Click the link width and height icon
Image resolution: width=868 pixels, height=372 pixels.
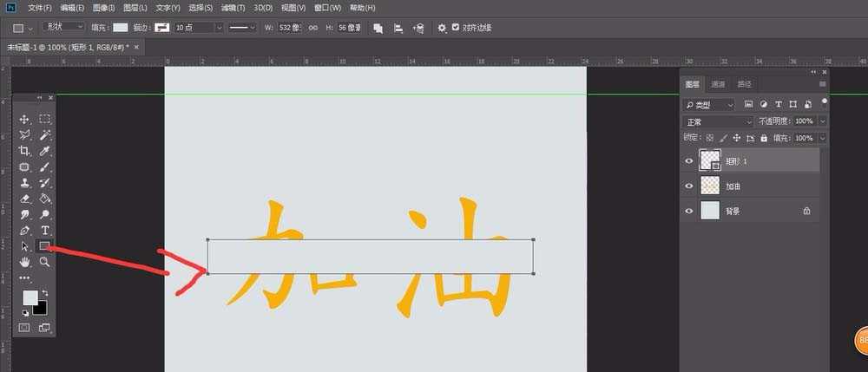tap(313, 28)
